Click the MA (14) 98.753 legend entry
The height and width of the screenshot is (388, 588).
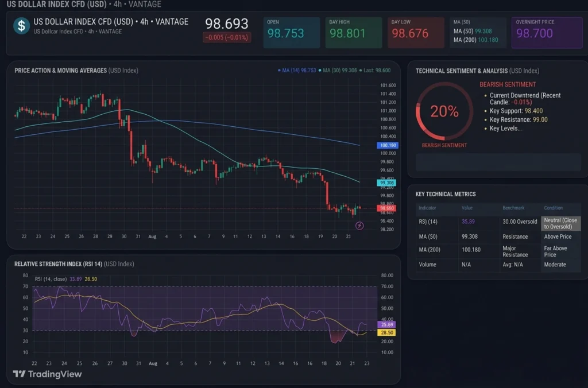pos(297,70)
